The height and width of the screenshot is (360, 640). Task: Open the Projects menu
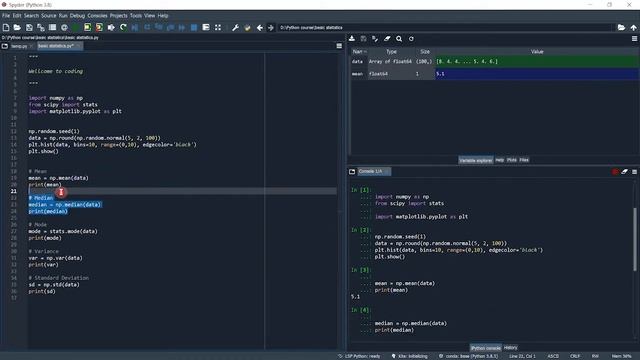pyautogui.click(x=119, y=16)
